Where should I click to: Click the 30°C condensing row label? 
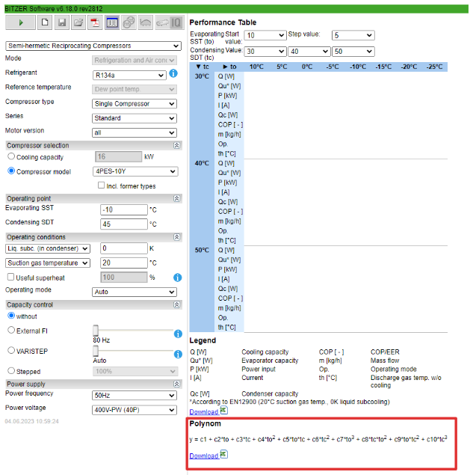(202, 76)
